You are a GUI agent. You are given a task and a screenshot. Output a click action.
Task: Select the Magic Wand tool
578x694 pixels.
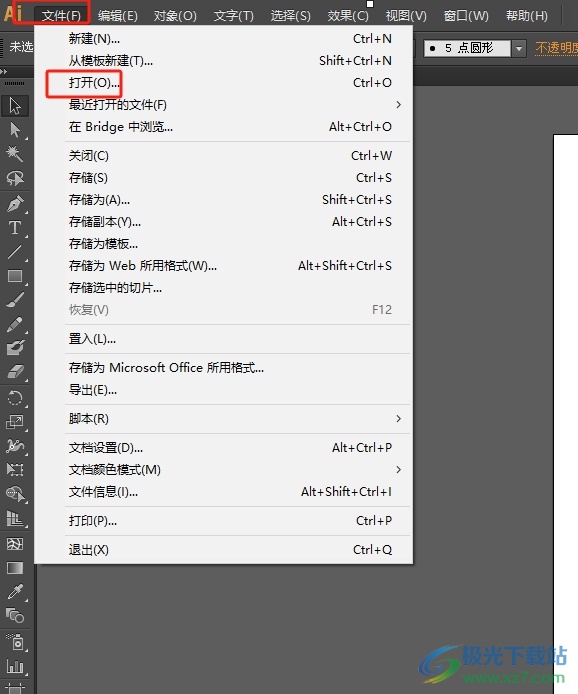click(15, 154)
